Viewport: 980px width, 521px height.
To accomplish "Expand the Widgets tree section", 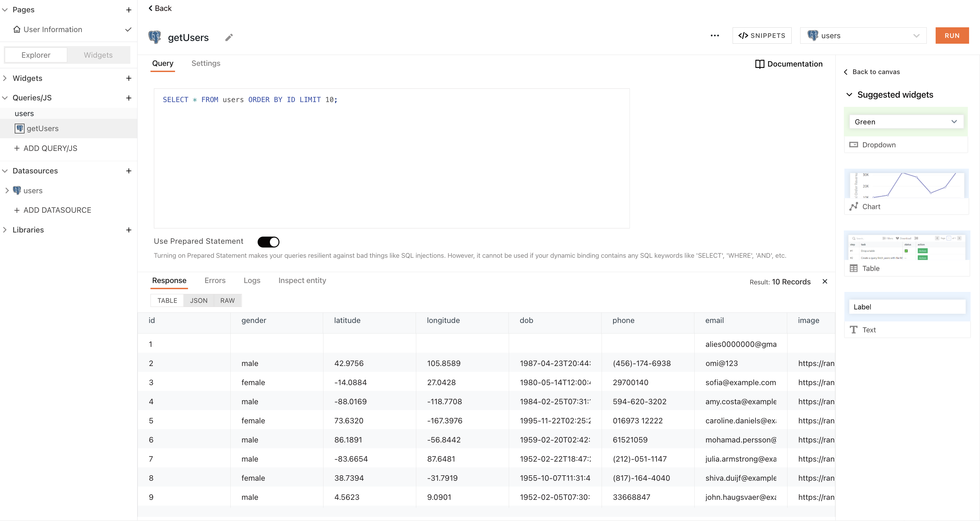I will [5, 78].
